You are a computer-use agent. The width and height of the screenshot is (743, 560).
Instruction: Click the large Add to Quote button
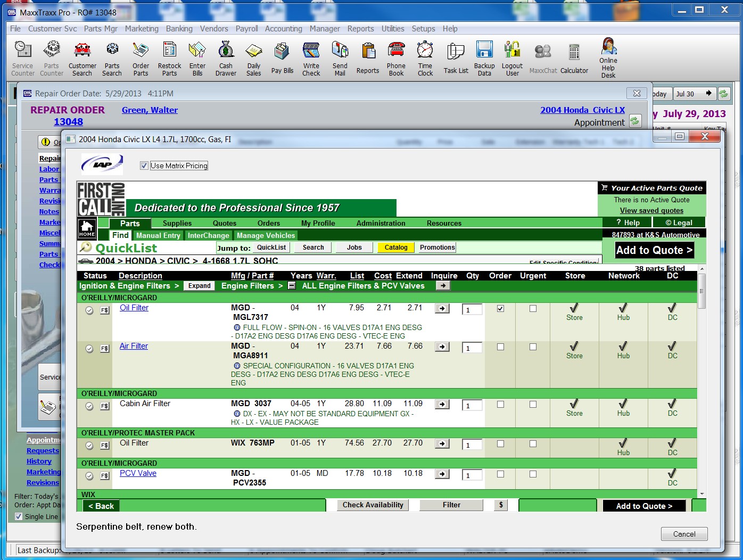point(654,250)
